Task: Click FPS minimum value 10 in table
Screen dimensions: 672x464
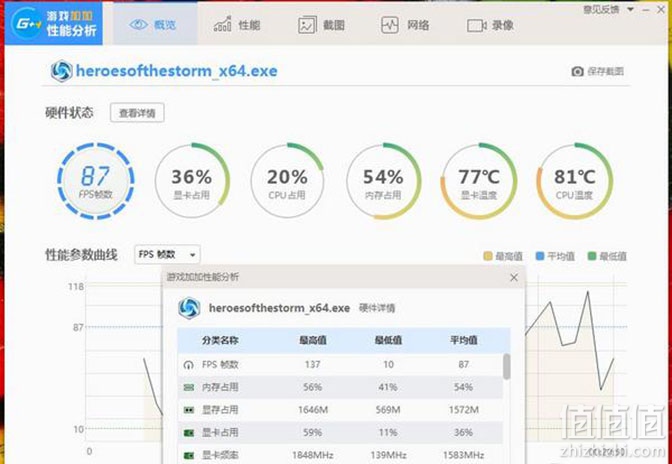Action: (x=388, y=365)
